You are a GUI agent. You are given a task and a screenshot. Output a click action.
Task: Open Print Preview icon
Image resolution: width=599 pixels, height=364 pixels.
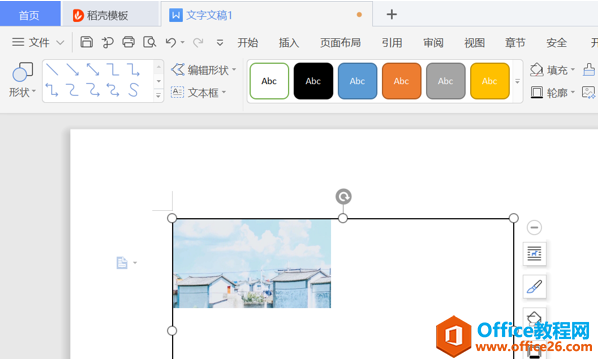pyautogui.click(x=149, y=42)
